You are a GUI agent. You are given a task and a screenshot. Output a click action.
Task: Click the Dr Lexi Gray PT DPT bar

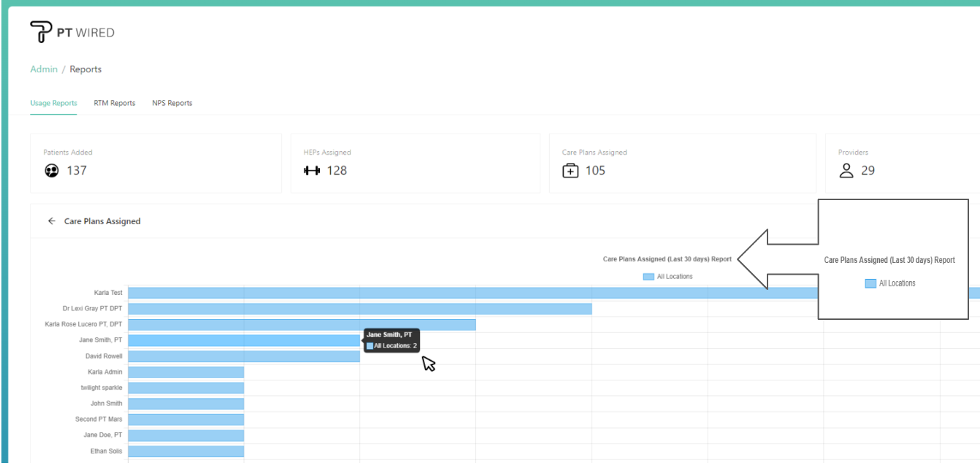point(359,309)
